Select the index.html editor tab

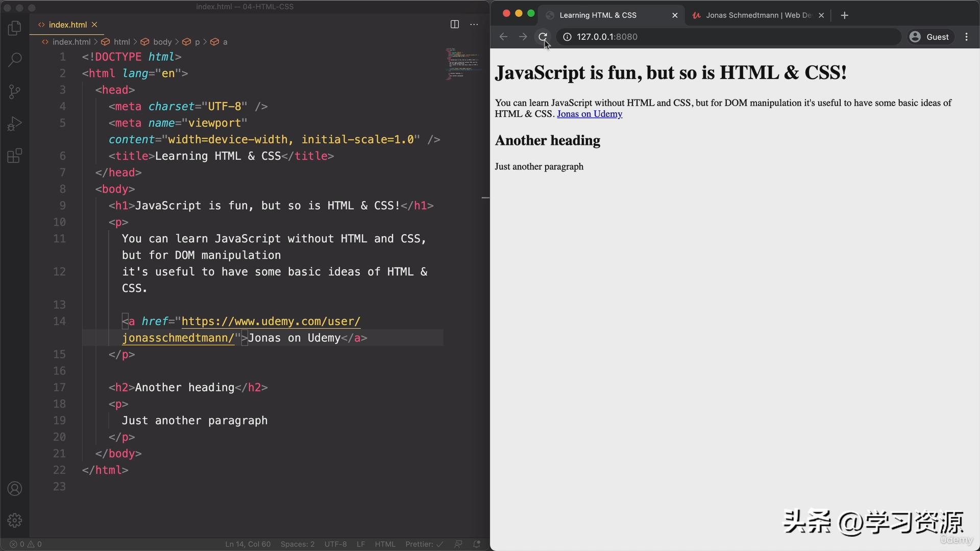pyautogui.click(x=66, y=24)
